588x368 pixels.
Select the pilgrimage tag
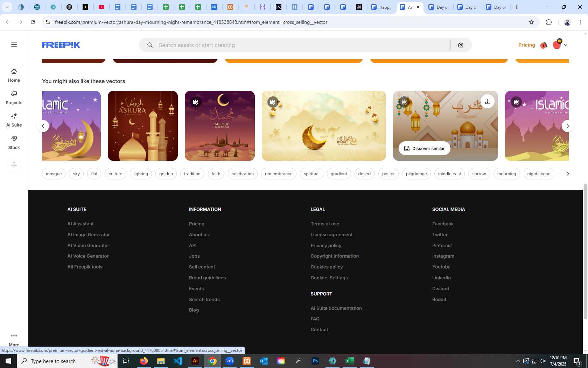[416, 173]
